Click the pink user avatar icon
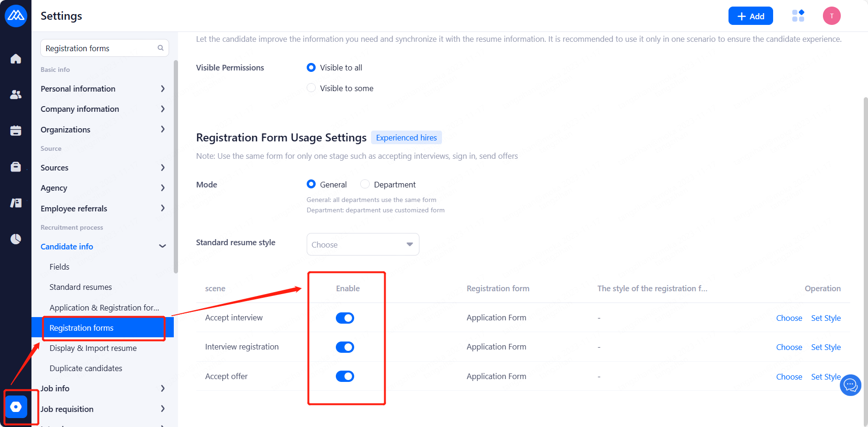The width and height of the screenshot is (868, 427). (x=831, y=16)
